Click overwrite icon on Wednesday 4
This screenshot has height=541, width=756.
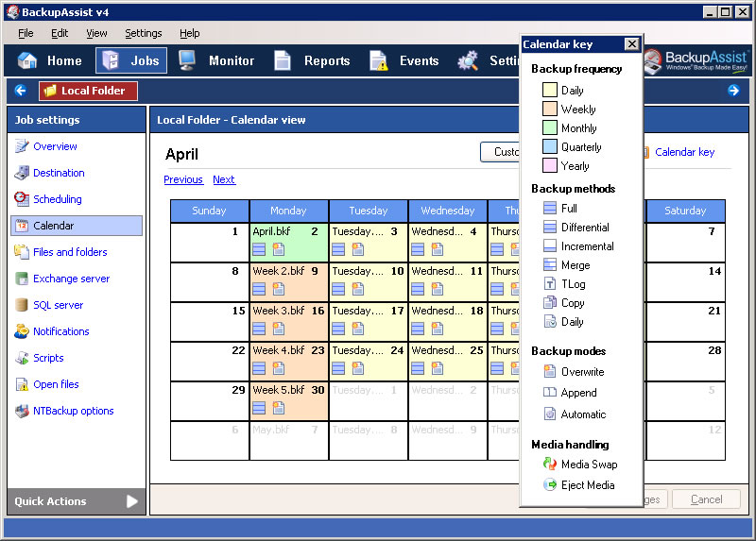438,249
